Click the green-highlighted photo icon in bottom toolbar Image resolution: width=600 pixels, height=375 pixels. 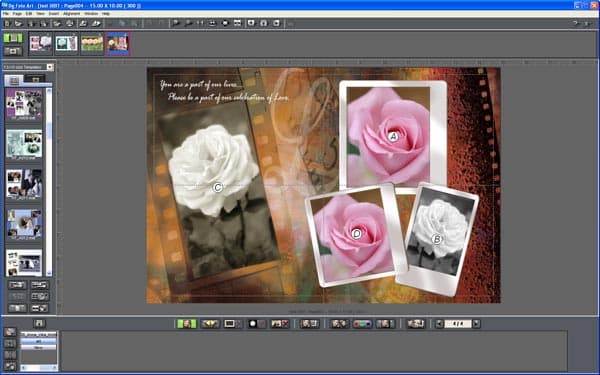pyautogui.click(x=186, y=324)
